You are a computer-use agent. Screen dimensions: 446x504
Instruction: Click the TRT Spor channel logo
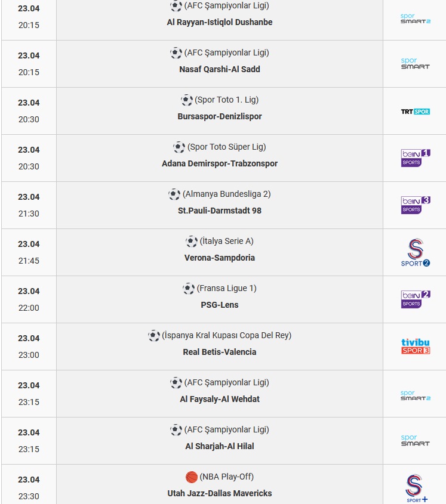click(415, 112)
